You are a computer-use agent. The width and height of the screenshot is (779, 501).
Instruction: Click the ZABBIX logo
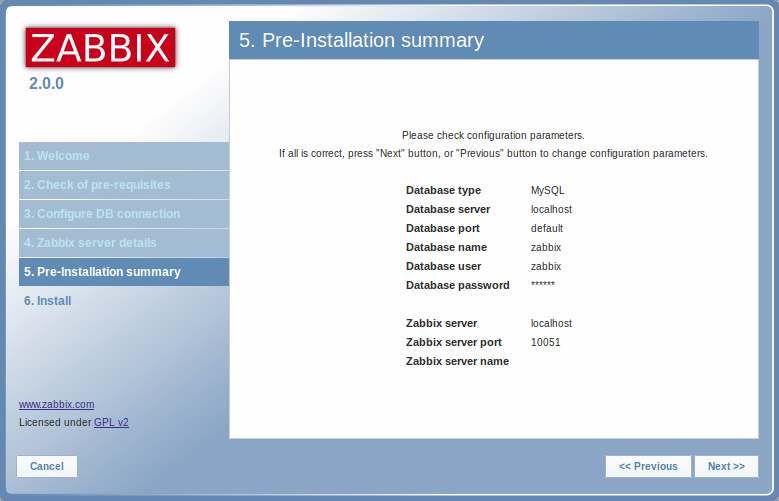coord(100,47)
